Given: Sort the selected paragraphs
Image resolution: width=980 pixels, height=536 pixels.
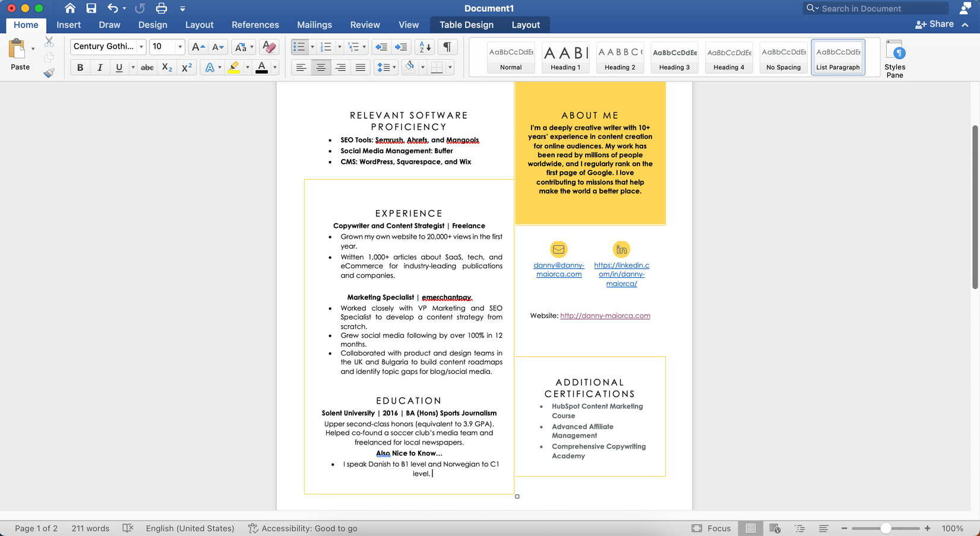Looking at the screenshot, I should tap(425, 47).
